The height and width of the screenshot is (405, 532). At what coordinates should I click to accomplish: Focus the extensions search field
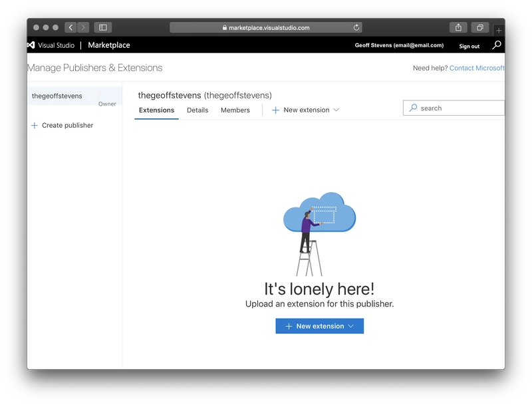point(454,108)
